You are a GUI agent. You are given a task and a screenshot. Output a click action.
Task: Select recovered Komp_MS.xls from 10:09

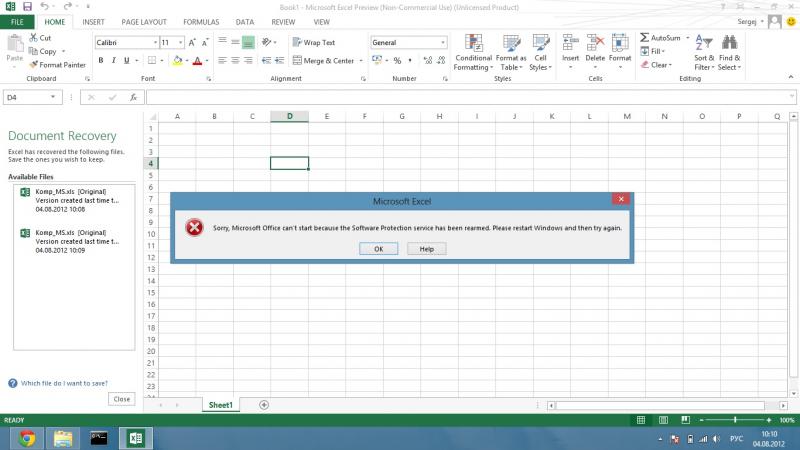74,241
